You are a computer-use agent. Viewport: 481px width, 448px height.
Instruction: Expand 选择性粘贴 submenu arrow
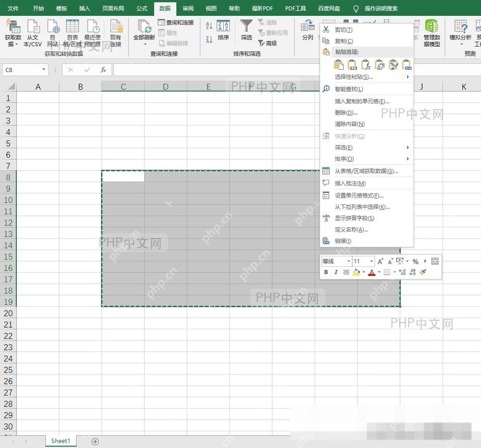coord(408,76)
